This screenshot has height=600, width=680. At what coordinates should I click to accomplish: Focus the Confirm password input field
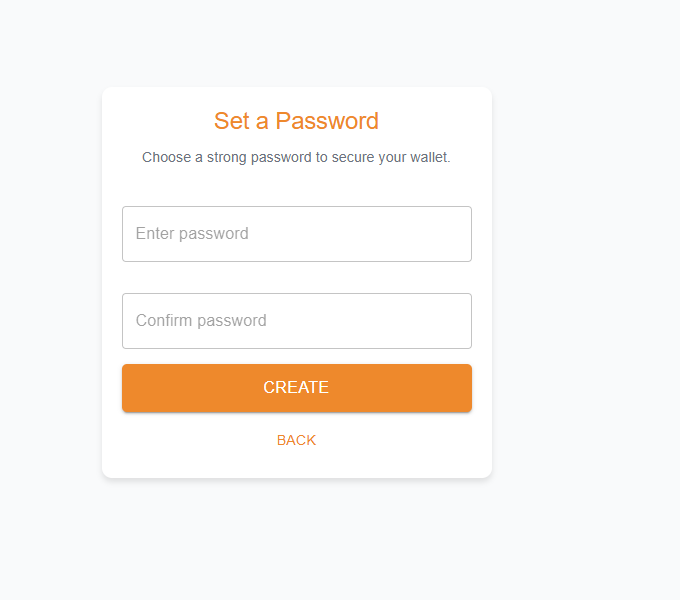(x=297, y=321)
